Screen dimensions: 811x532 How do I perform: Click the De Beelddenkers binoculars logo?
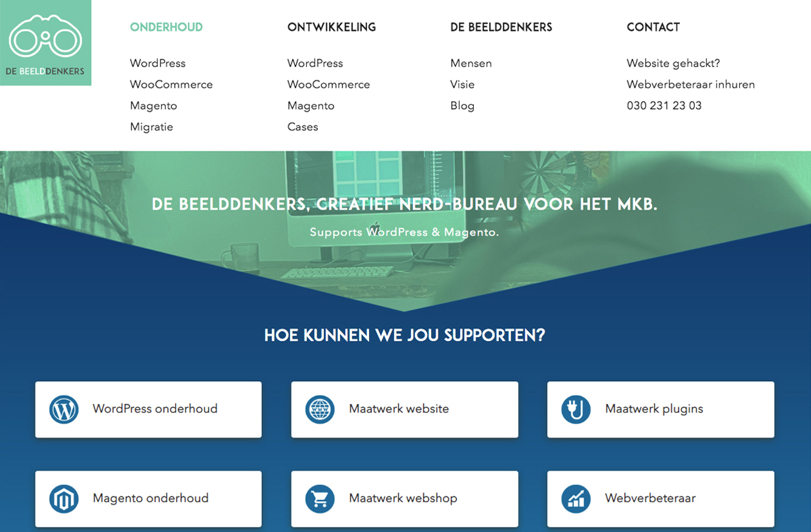tap(45, 43)
